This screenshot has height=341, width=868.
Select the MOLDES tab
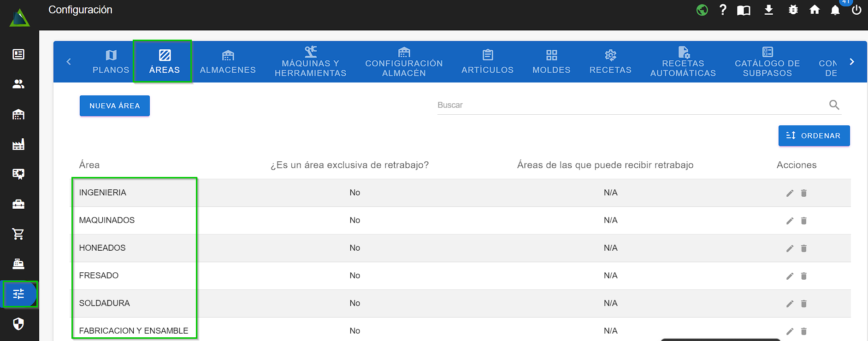click(551, 62)
